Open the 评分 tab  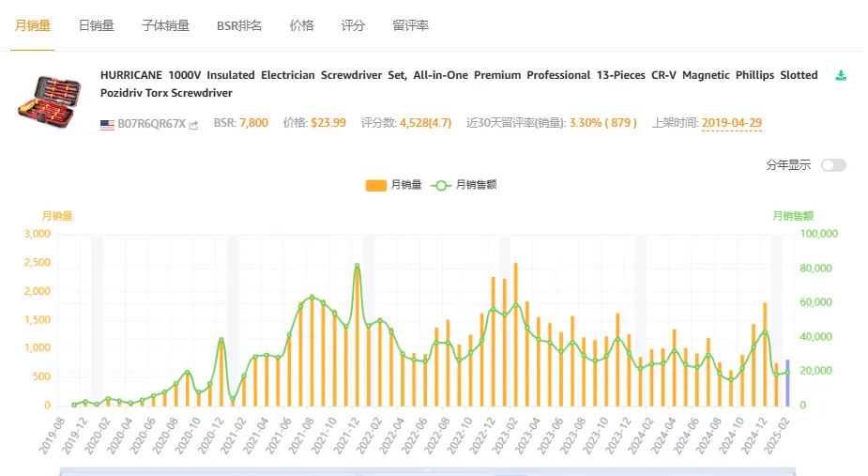click(x=353, y=25)
